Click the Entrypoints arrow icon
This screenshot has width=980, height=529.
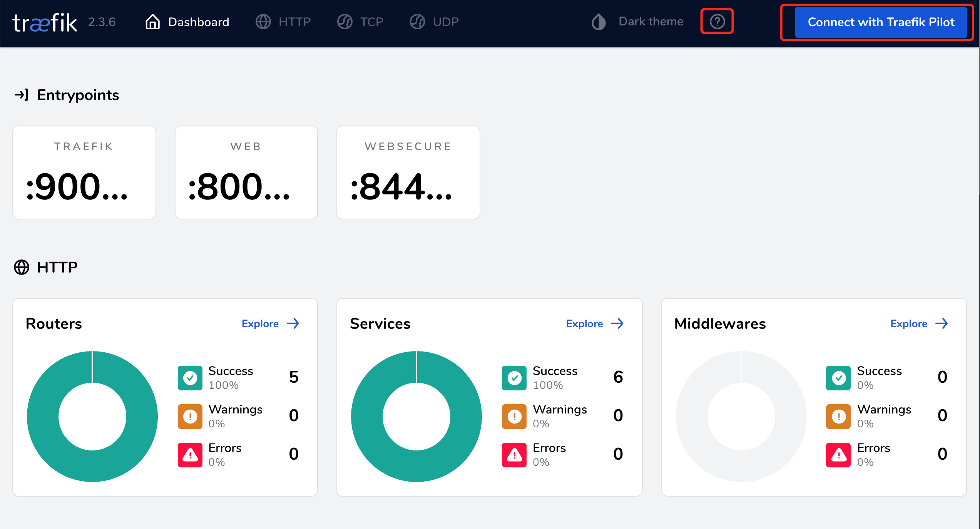[x=21, y=95]
